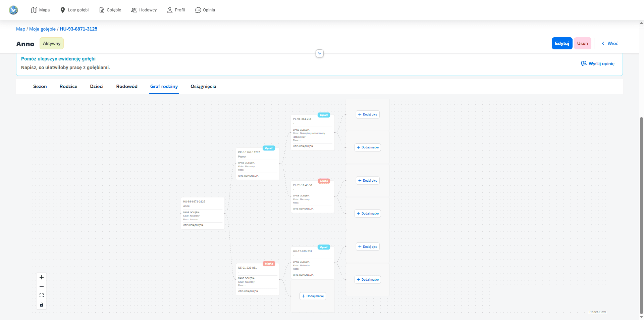Click the page vertical scrollbar
Screen dimensions: 644x320
point(641,215)
